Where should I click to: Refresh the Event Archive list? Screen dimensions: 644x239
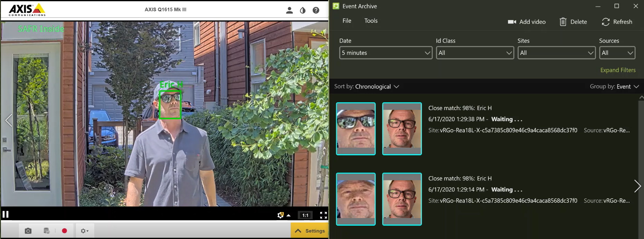[617, 22]
